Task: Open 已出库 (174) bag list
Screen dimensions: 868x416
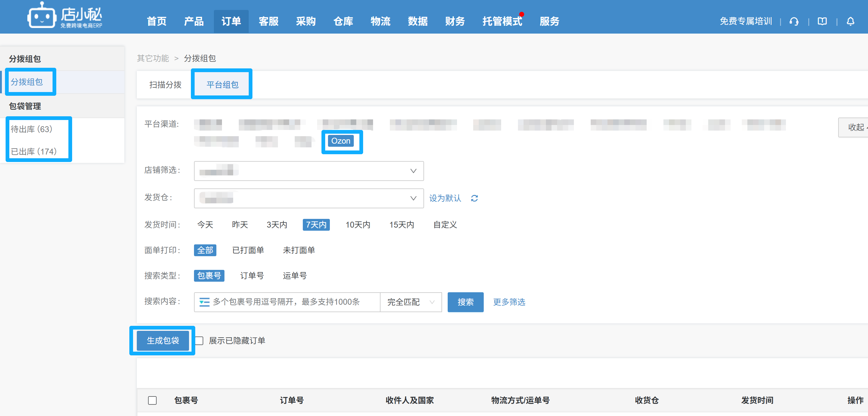Action: 34,152
